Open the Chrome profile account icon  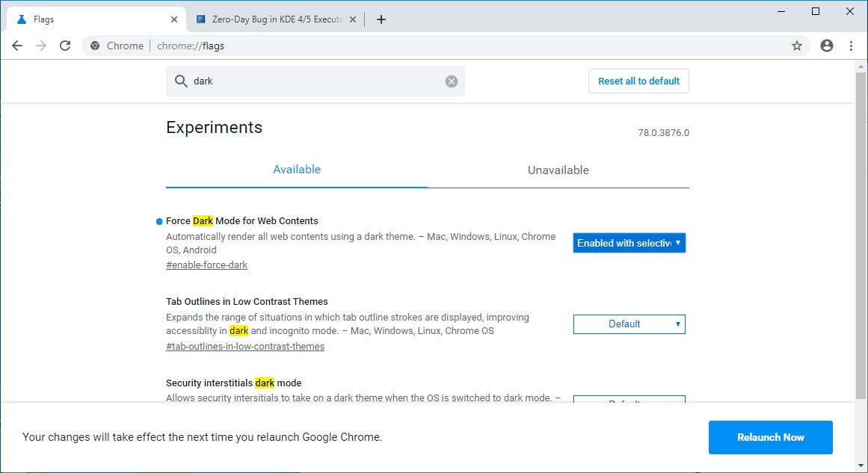[x=826, y=46]
